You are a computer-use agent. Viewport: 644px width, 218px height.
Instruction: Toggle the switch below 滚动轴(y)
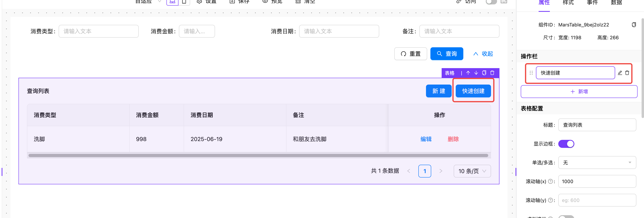(566, 217)
